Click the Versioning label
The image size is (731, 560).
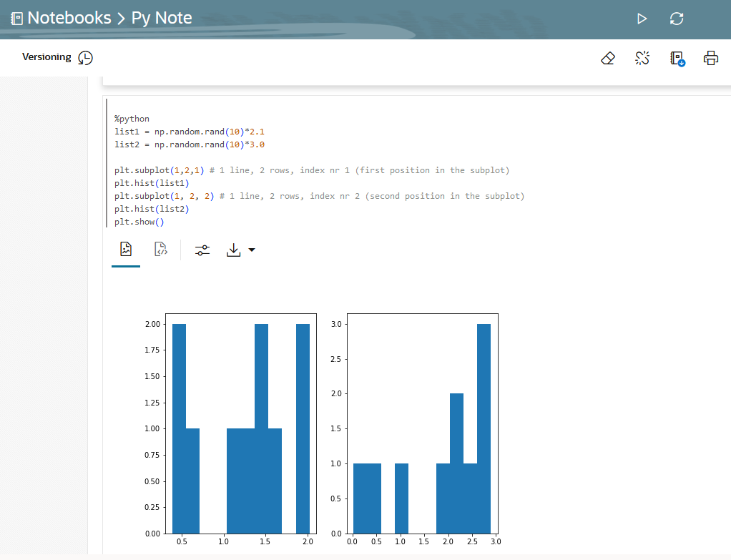46,57
